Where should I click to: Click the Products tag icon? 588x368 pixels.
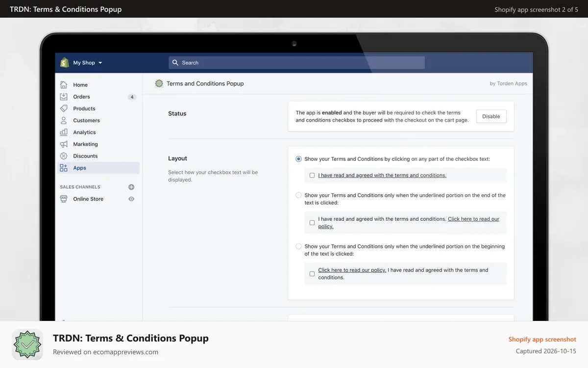point(64,108)
